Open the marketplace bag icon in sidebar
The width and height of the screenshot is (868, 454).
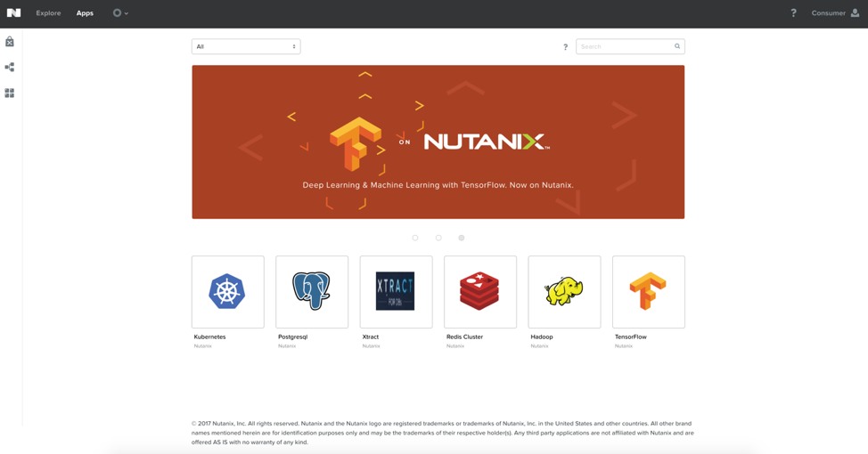pos(10,42)
